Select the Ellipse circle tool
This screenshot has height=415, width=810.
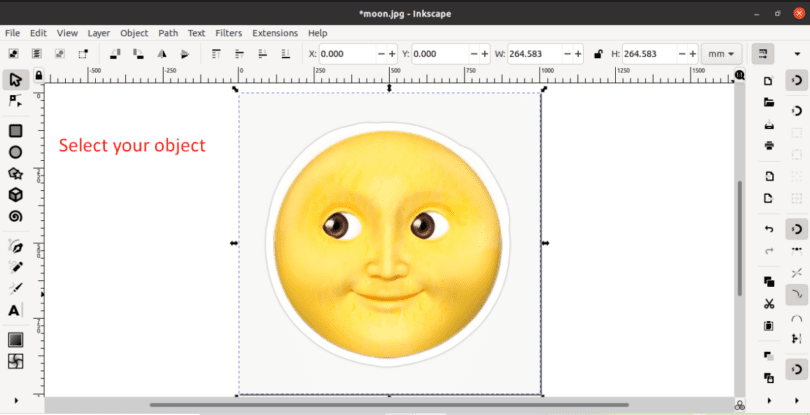(15, 152)
